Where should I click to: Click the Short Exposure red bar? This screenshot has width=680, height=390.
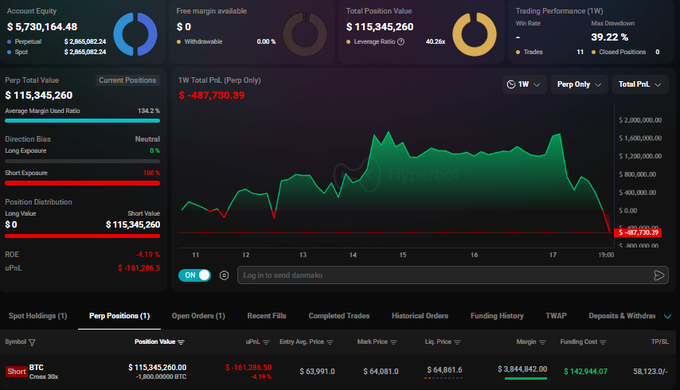tap(82, 183)
